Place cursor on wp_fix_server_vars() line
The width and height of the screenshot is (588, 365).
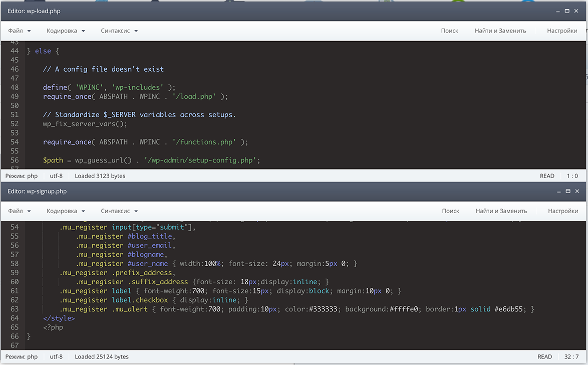pyautogui.click(x=85, y=124)
